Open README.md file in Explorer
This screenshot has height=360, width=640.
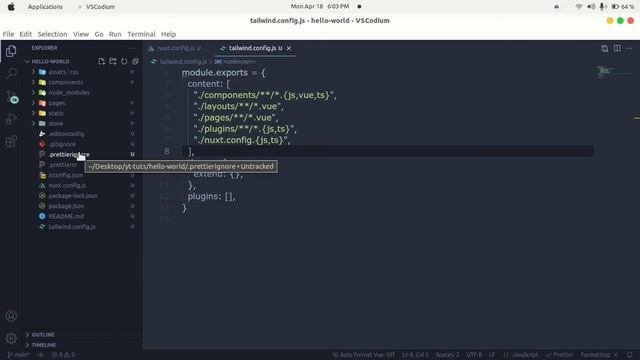coord(66,216)
